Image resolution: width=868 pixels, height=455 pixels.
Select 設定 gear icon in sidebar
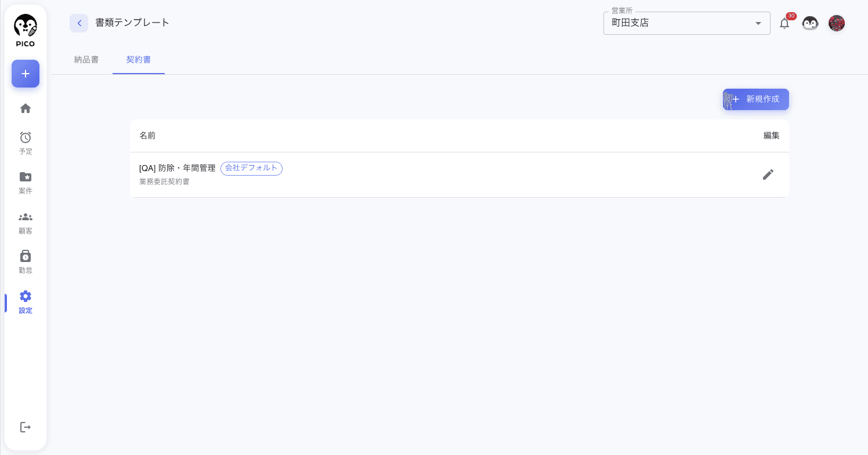click(26, 302)
